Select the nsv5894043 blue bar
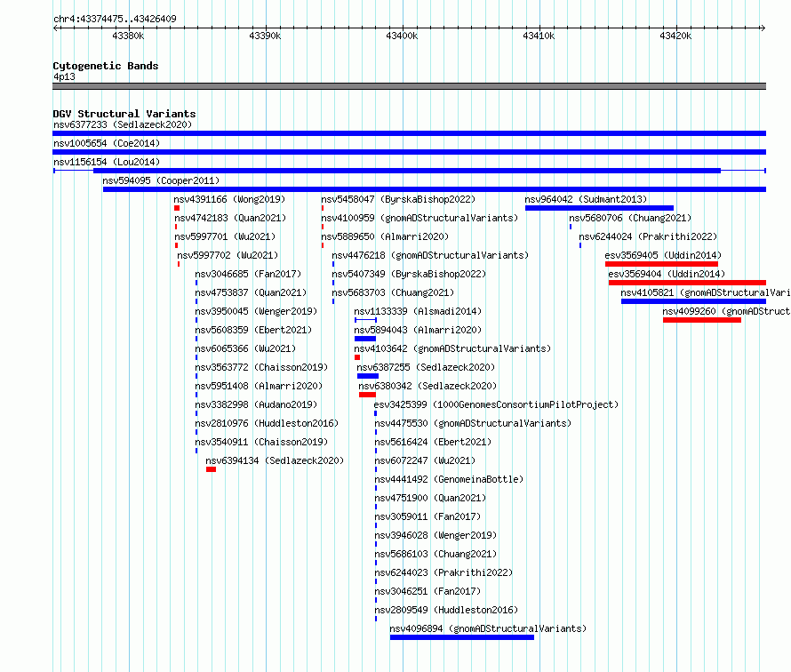The width and height of the screenshot is (791, 672). pos(364,339)
